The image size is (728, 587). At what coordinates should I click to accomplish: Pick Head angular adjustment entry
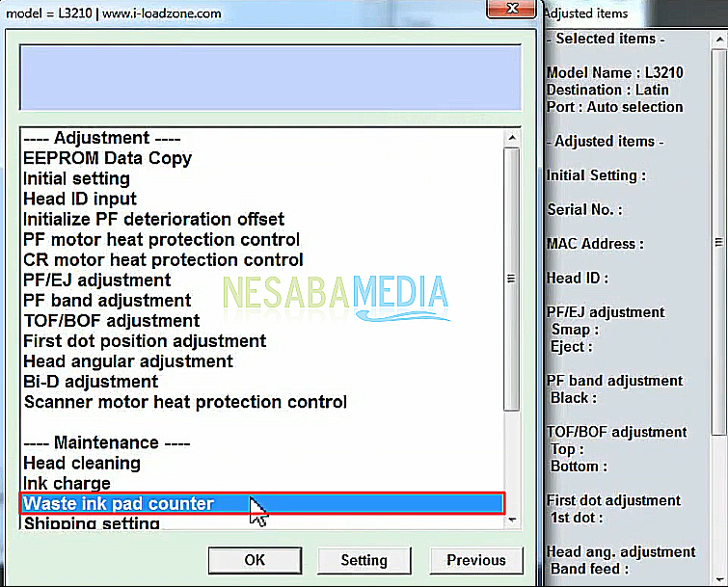pyautogui.click(x=128, y=361)
